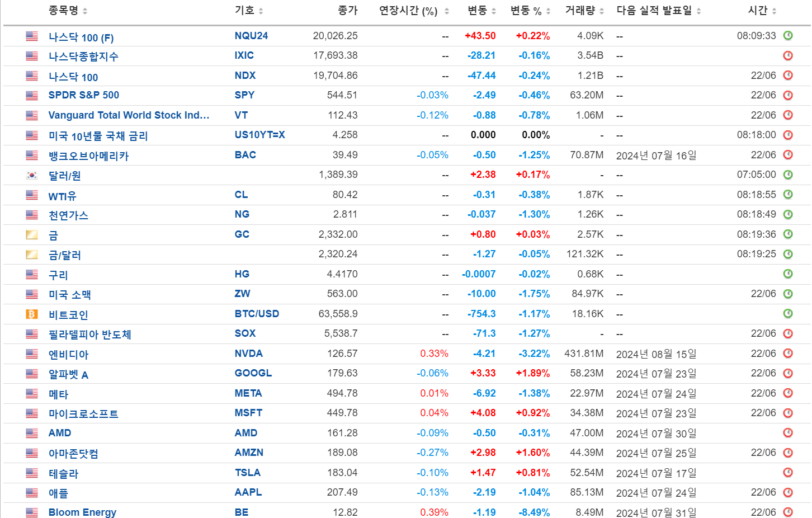
Task: Open SOX ticker symbol link
Action: point(245,333)
